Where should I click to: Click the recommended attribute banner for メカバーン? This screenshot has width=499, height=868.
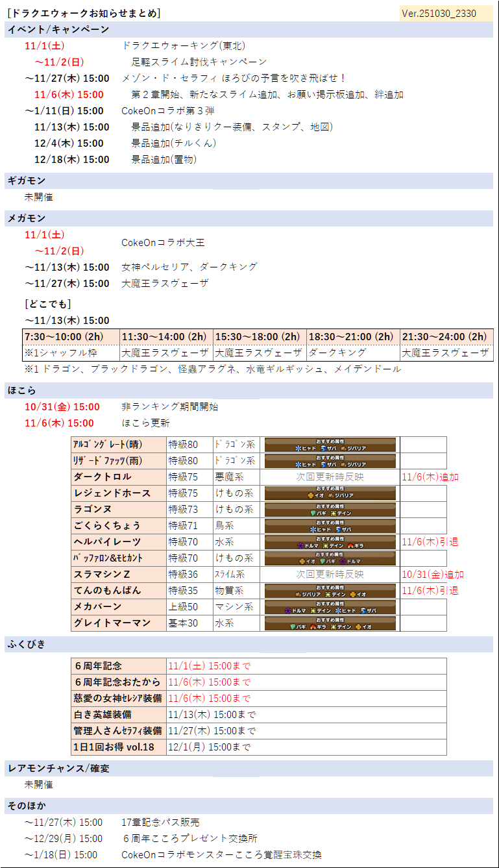tap(330, 607)
